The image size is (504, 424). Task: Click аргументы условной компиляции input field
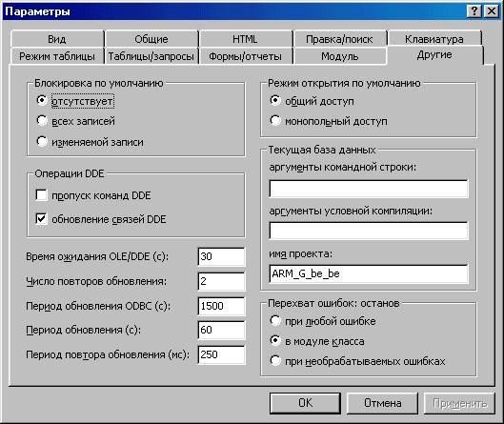369,231
